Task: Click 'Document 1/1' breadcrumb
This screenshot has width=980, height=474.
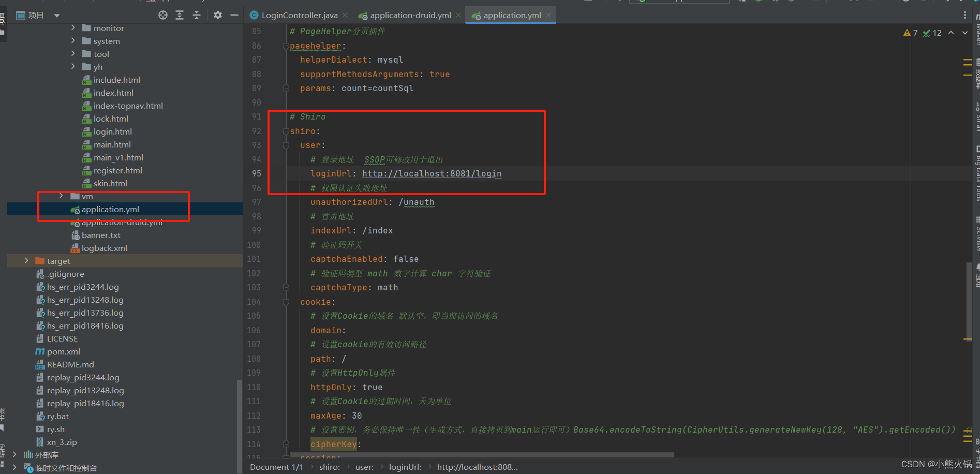Action: click(276, 467)
